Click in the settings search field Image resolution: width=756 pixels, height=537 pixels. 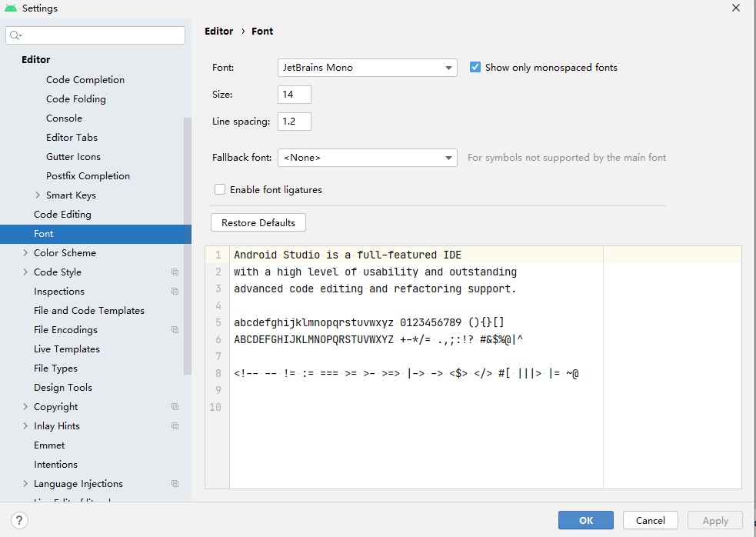tap(95, 35)
